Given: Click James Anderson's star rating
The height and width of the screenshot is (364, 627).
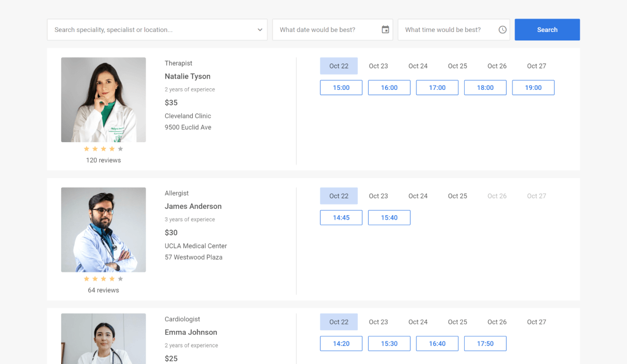Looking at the screenshot, I should (103, 279).
